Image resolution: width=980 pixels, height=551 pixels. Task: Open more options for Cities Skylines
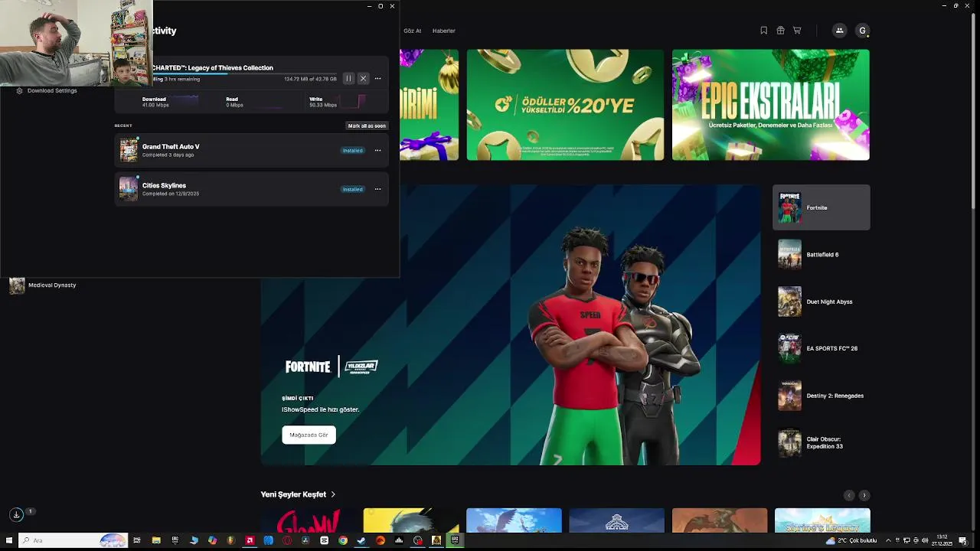pos(377,189)
